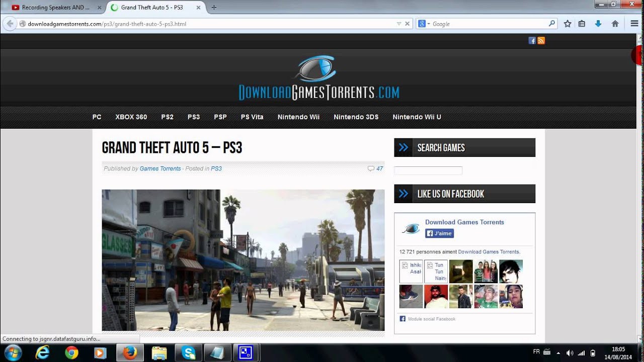Open the PSP menu item
This screenshot has height=362, width=644.
point(220,117)
